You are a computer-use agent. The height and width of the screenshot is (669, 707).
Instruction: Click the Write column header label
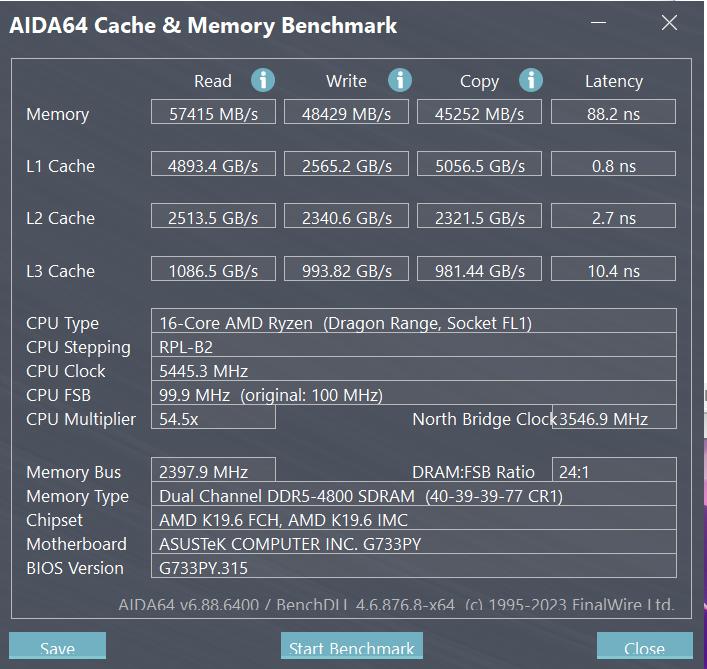pyautogui.click(x=346, y=81)
